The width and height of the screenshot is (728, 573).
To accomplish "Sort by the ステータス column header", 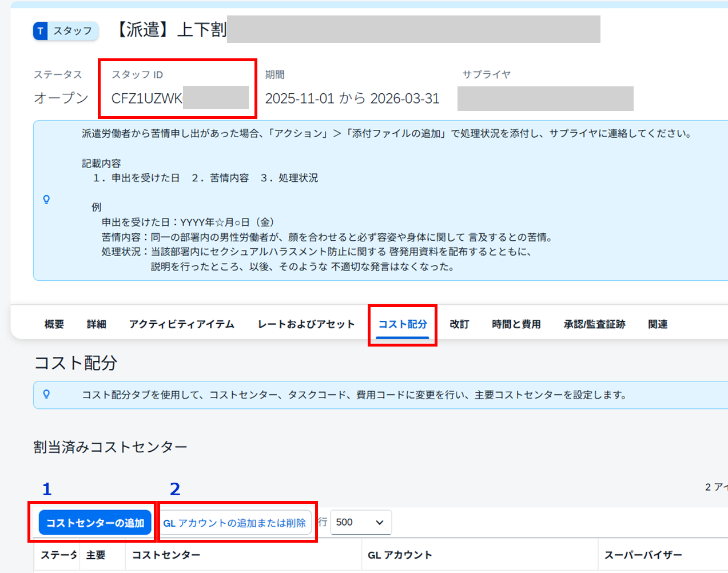I will tap(58, 555).
